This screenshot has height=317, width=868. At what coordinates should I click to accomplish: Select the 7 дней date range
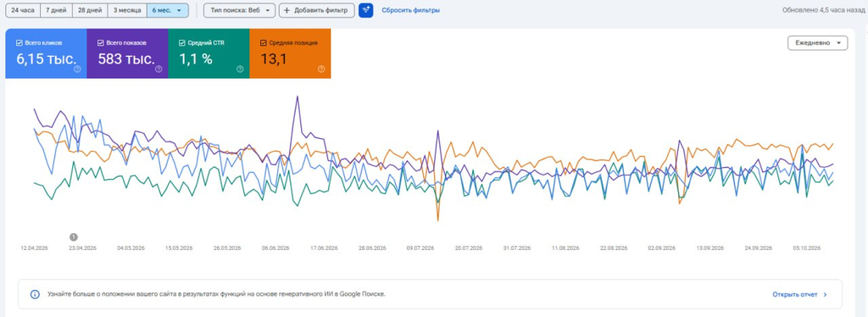[56, 10]
